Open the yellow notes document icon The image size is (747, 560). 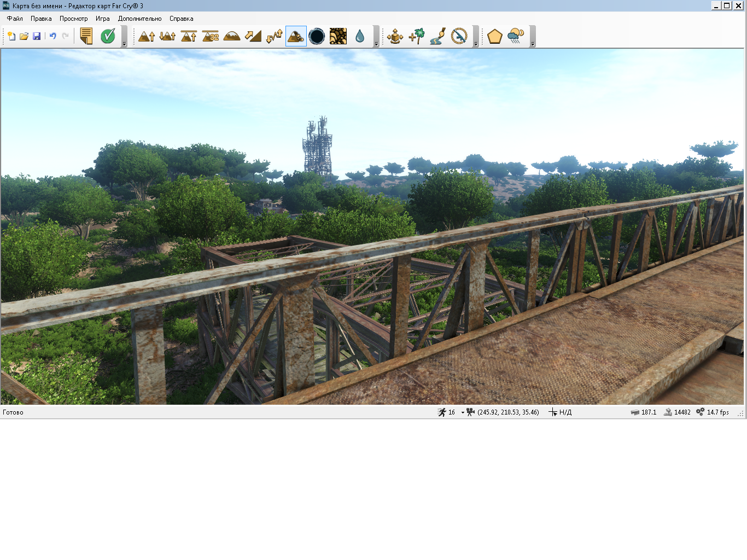(86, 36)
